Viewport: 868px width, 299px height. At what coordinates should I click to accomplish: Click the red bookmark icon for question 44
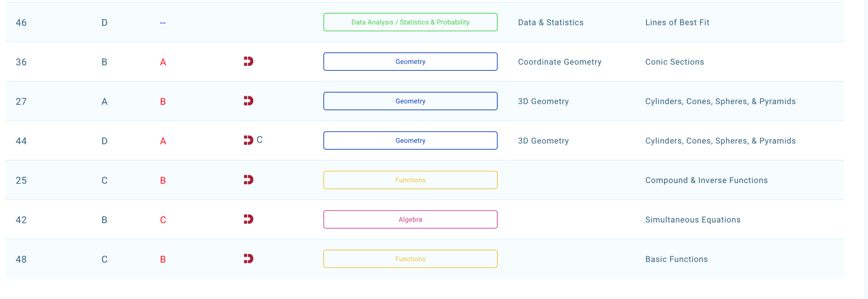248,140
